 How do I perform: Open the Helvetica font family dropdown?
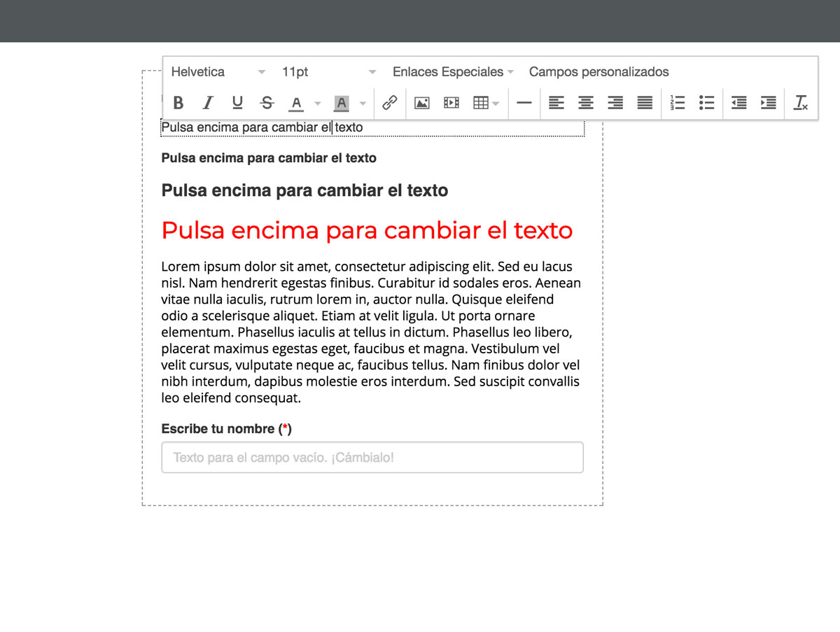pyautogui.click(x=218, y=72)
